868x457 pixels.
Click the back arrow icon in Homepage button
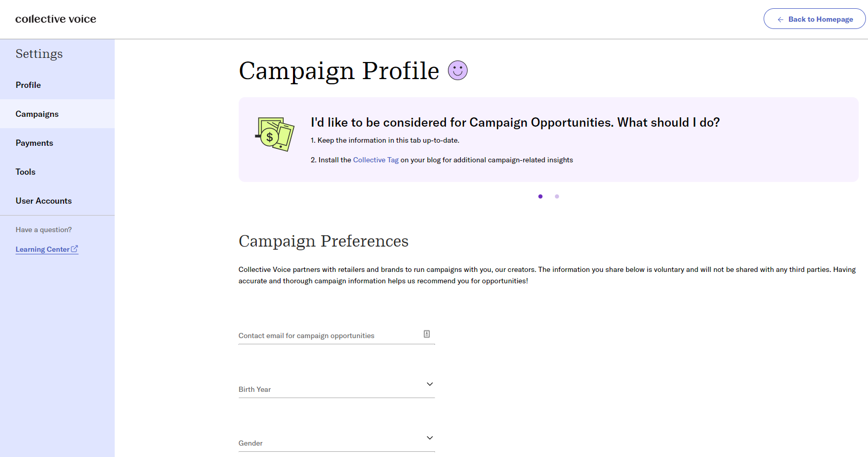click(x=780, y=20)
